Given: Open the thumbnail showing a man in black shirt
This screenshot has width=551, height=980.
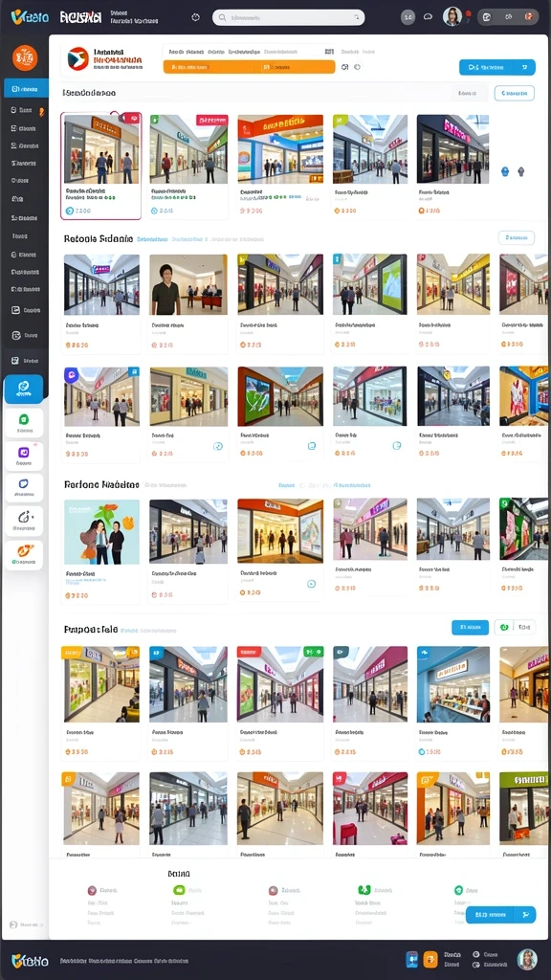Looking at the screenshot, I should point(188,284).
